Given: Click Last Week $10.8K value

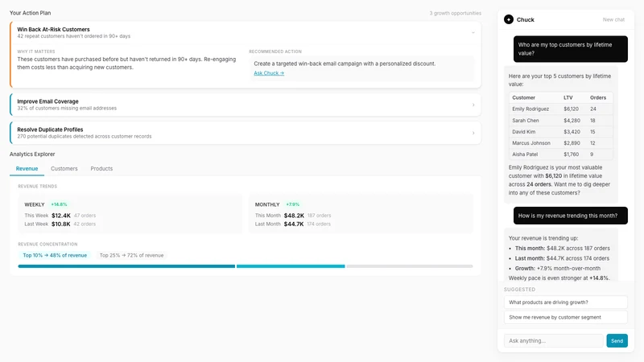Looking at the screenshot, I should (61, 224).
